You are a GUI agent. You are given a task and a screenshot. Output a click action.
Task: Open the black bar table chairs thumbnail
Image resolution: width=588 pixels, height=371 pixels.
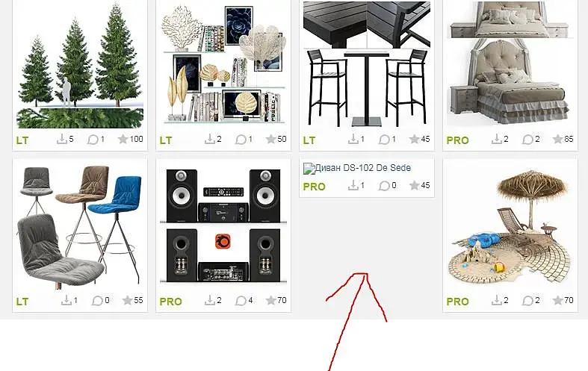tap(367, 64)
